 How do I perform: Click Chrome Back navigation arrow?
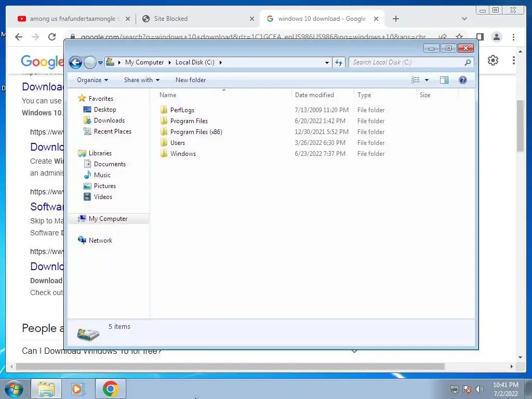click(x=19, y=37)
